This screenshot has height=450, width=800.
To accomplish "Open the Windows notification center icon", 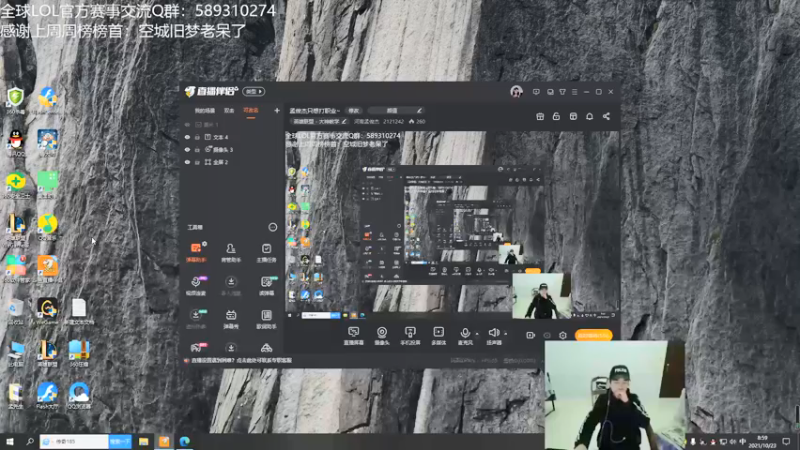I will coord(786,441).
